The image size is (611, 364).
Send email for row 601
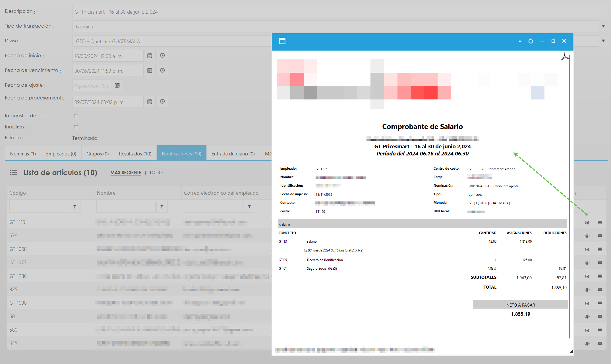coord(600,316)
